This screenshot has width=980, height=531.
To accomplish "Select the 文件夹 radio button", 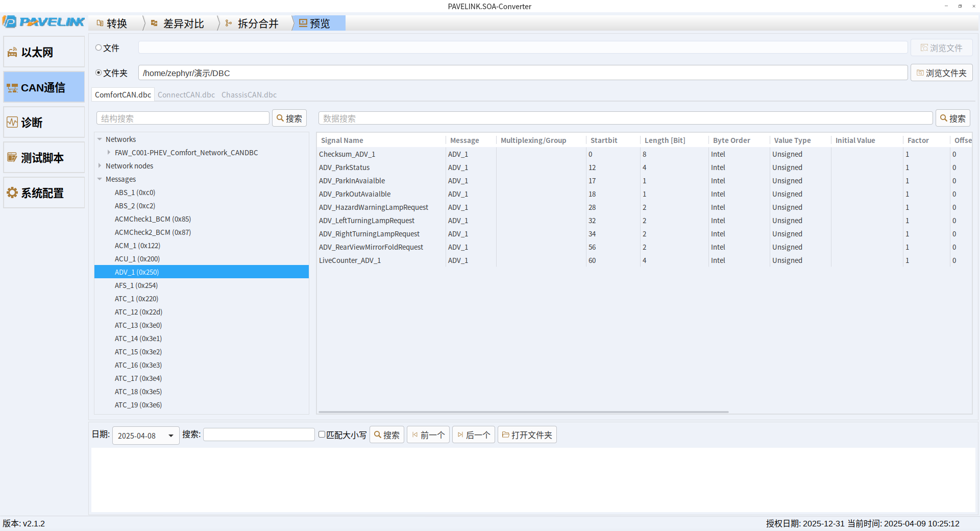I will click(99, 73).
